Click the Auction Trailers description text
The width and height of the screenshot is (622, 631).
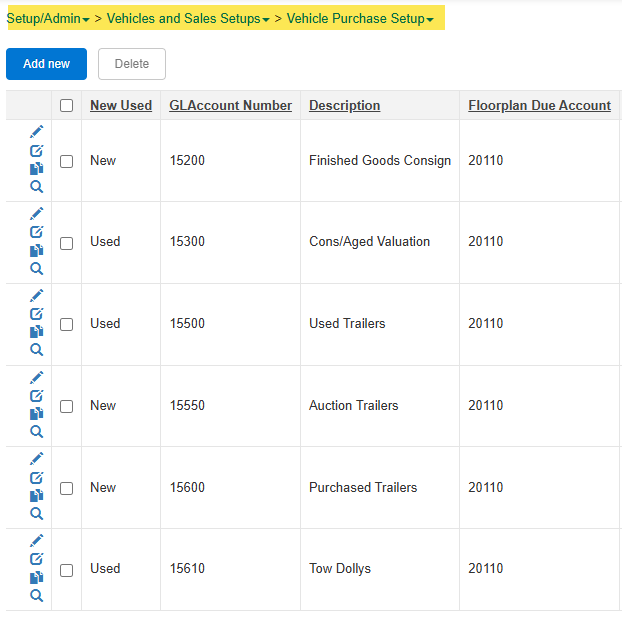354,406
